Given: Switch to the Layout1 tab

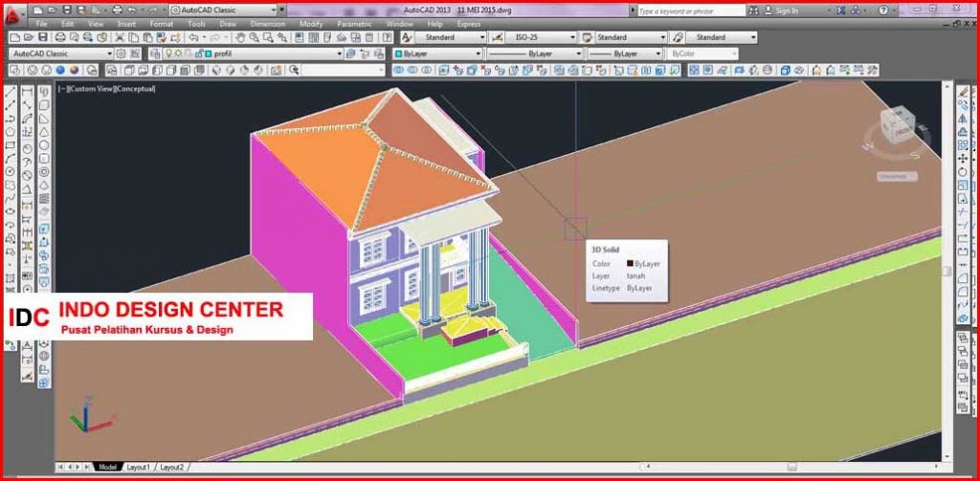Looking at the screenshot, I should point(138,467).
